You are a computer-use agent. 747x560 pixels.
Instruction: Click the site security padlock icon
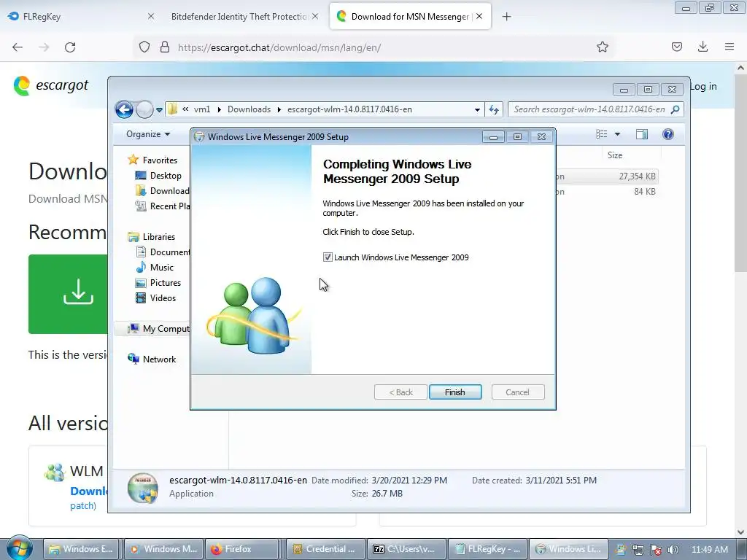tap(164, 47)
